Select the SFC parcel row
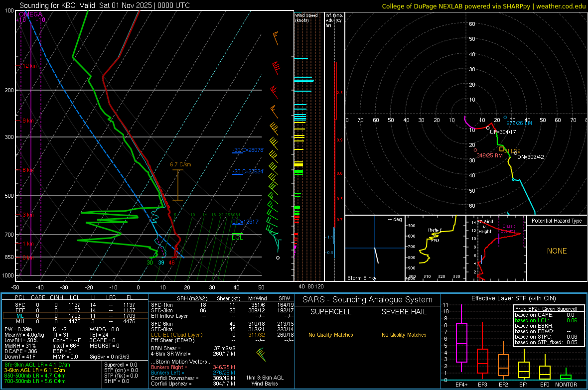Screen dimensions: 588x390 (75, 305)
